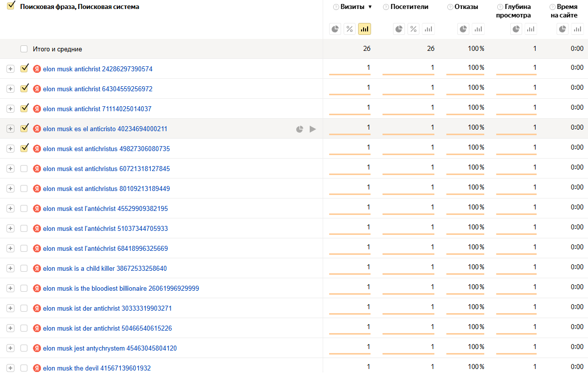Click bar chart icon under Глубина просмотра

pos(531,29)
